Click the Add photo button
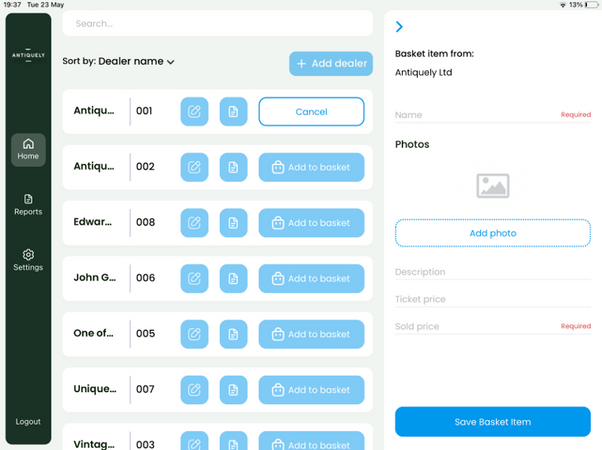 tap(493, 233)
